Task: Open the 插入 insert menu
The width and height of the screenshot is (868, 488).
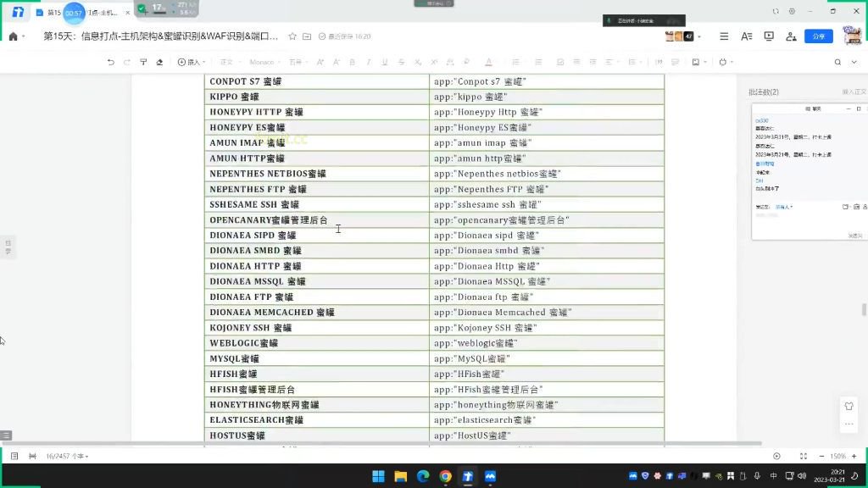Action: click(192, 62)
